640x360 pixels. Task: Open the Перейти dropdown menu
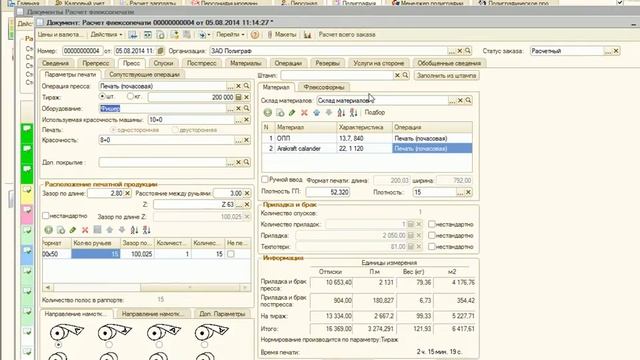[230, 35]
